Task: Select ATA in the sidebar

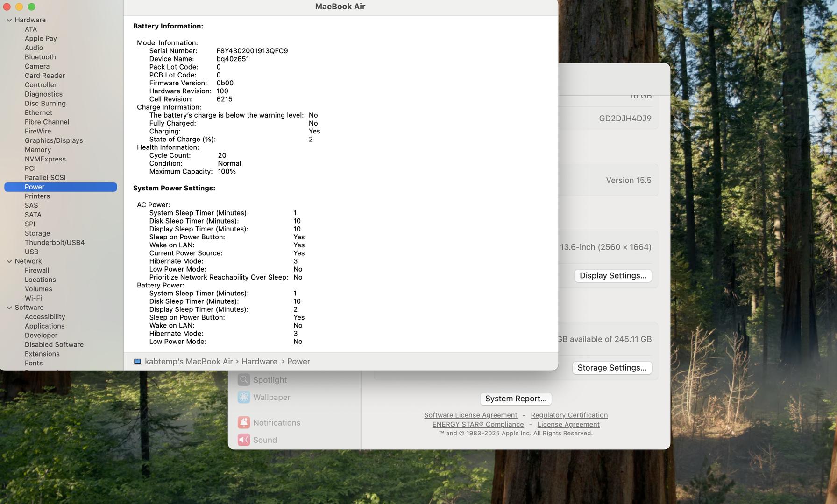Action: [x=31, y=29]
